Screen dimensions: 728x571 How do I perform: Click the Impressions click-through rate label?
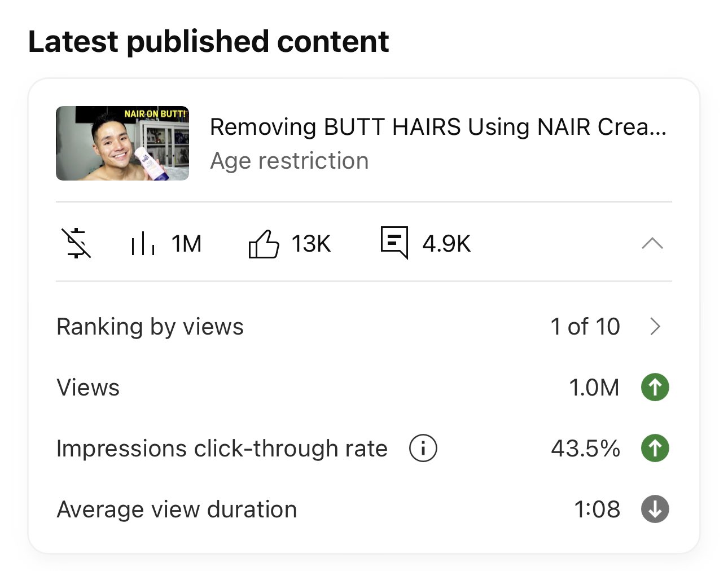tap(222, 449)
